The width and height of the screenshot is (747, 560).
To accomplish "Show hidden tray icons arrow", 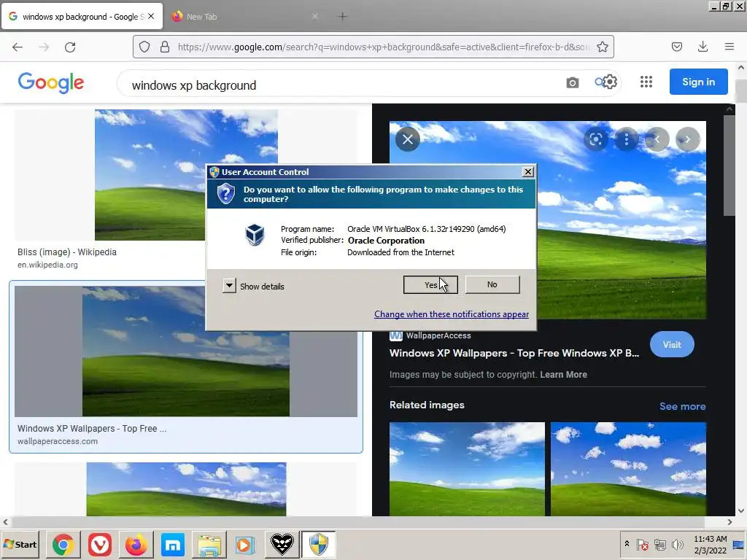I will 627,544.
